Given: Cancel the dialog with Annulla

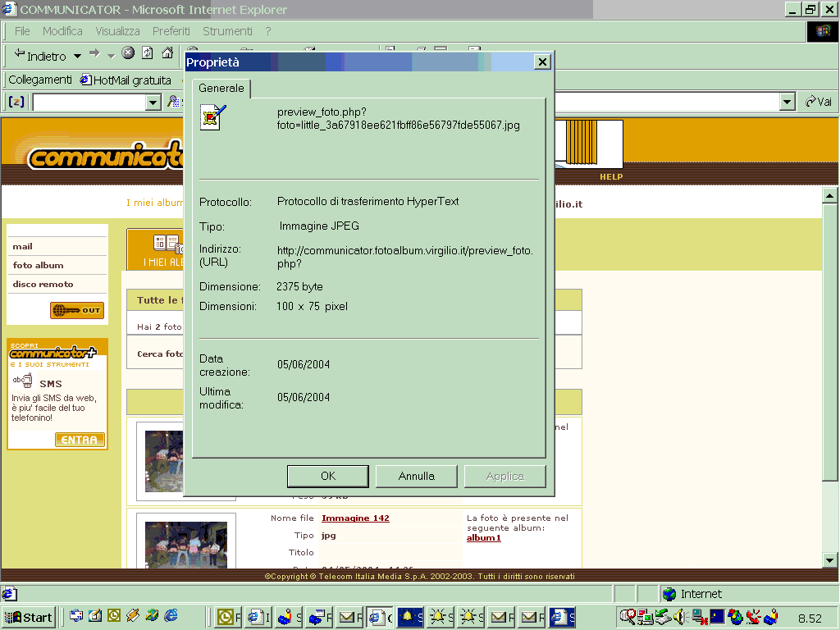Looking at the screenshot, I should click(x=416, y=477).
